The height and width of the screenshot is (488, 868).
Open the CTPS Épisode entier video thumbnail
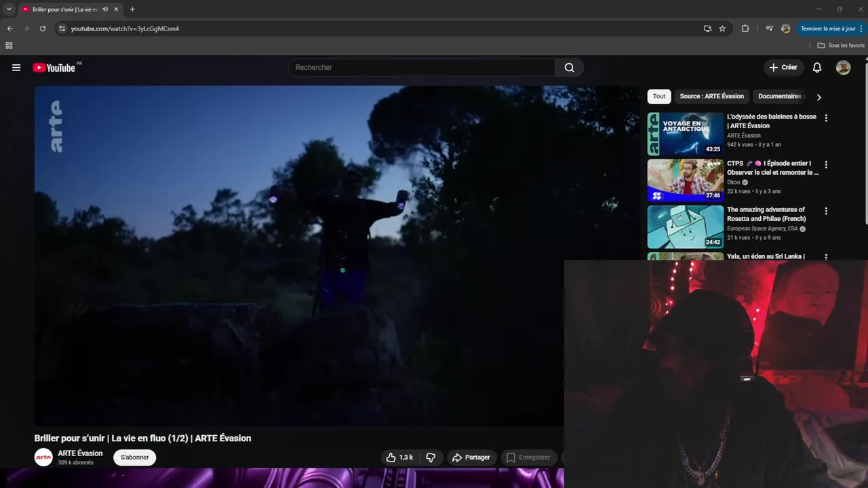click(x=685, y=180)
